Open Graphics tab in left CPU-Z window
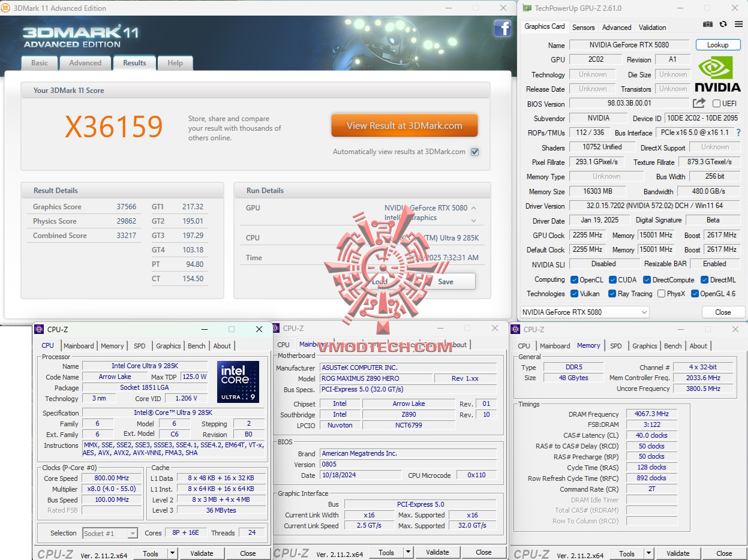The height and width of the screenshot is (560, 748). coord(169,346)
